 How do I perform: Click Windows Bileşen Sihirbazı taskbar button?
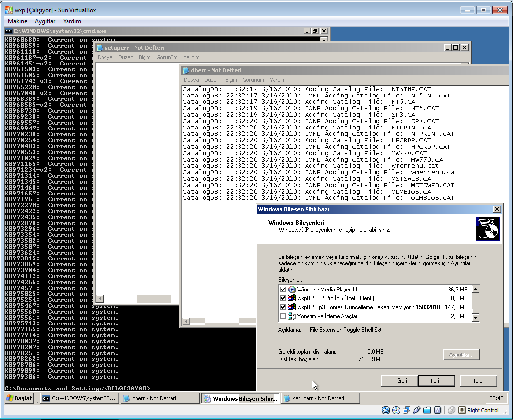240,398
